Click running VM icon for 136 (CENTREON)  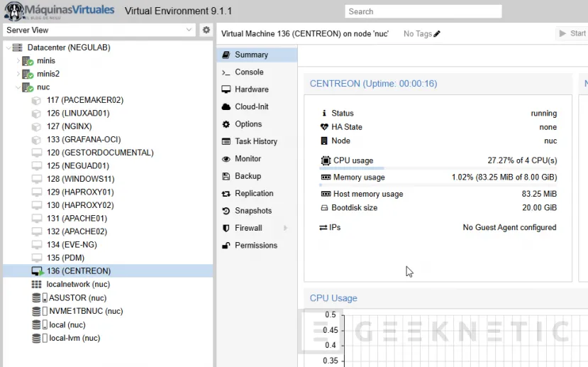(x=38, y=271)
